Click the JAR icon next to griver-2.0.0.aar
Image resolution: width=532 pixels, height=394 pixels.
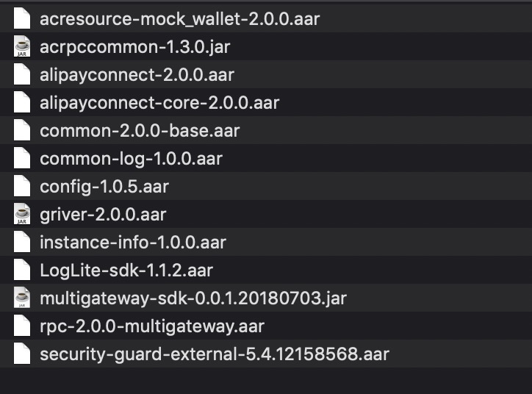[22, 214]
